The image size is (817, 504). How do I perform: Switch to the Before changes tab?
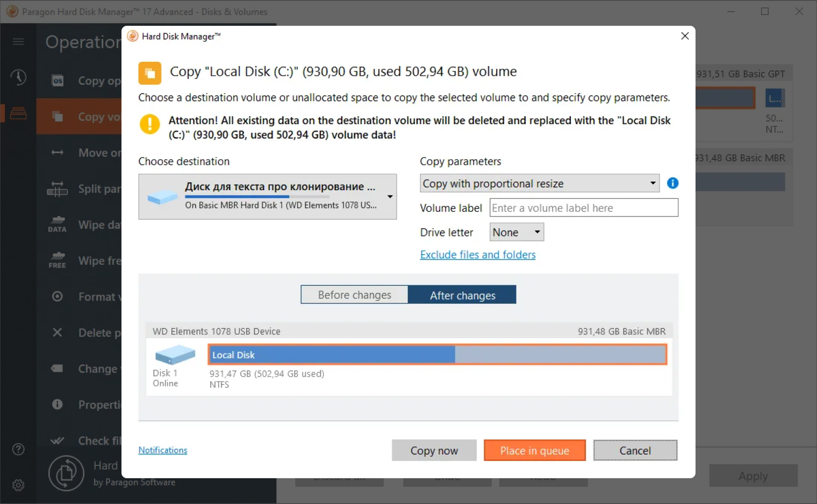coord(355,294)
